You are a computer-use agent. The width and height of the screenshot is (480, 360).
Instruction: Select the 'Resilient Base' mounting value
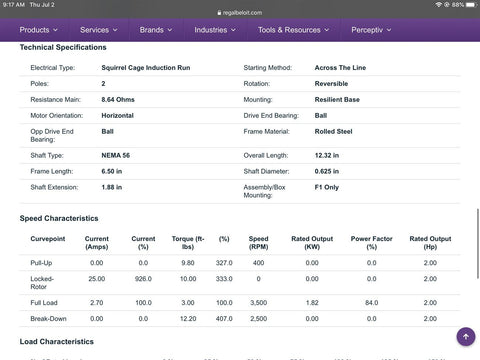tap(337, 100)
